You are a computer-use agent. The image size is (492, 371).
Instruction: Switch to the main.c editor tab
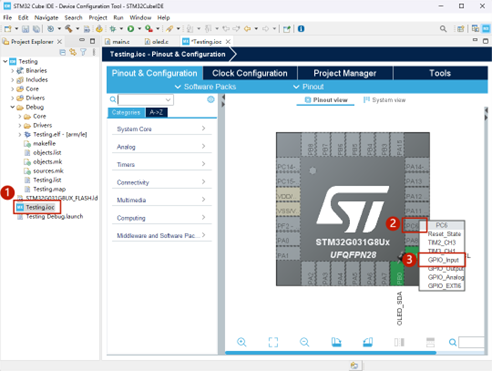point(117,42)
